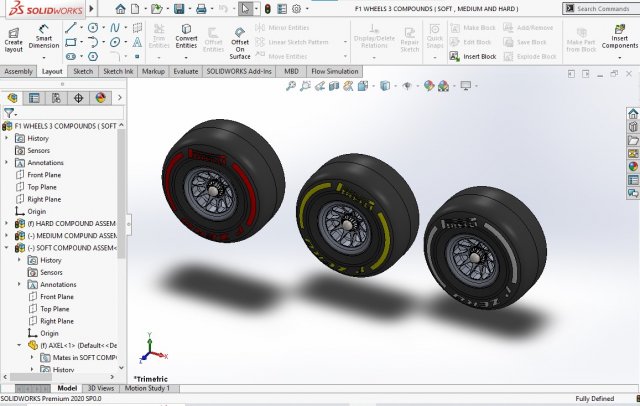
Task: Open the DimXpertManager crosshair tab
Action: (78, 98)
